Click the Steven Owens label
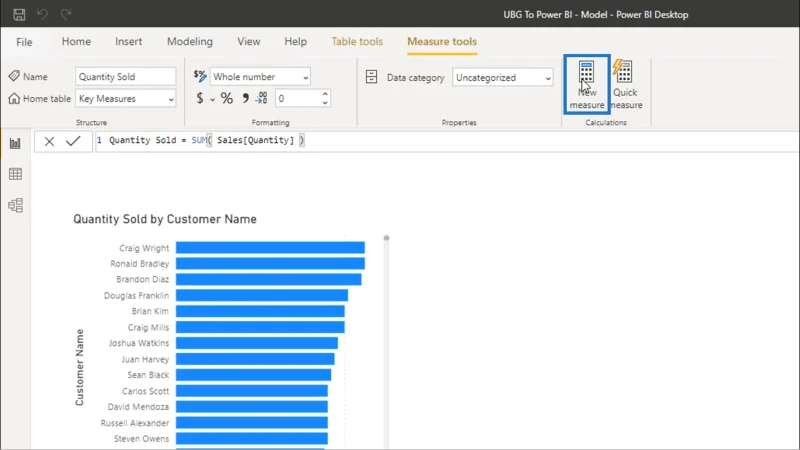This screenshot has width=800, height=450. [x=141, y=438]
